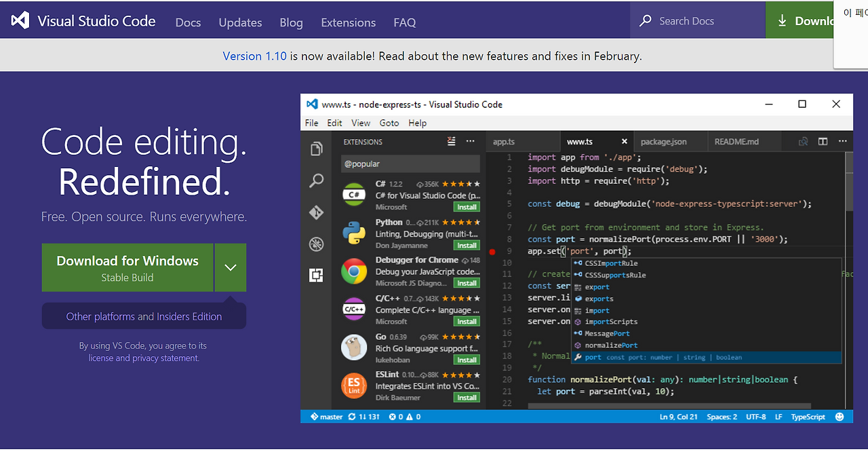Open the Edit menu
The width and height of the screenshot is (868, 458).
click(x=334, y=123)
